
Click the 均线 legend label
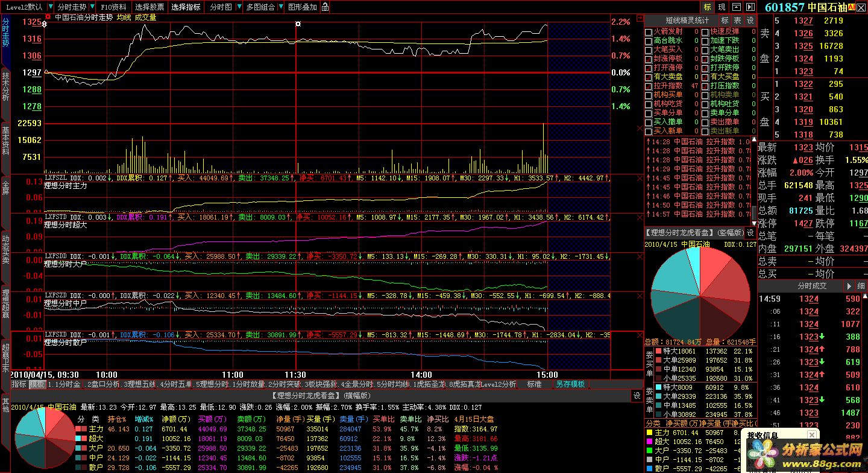(x=123, y=17)
